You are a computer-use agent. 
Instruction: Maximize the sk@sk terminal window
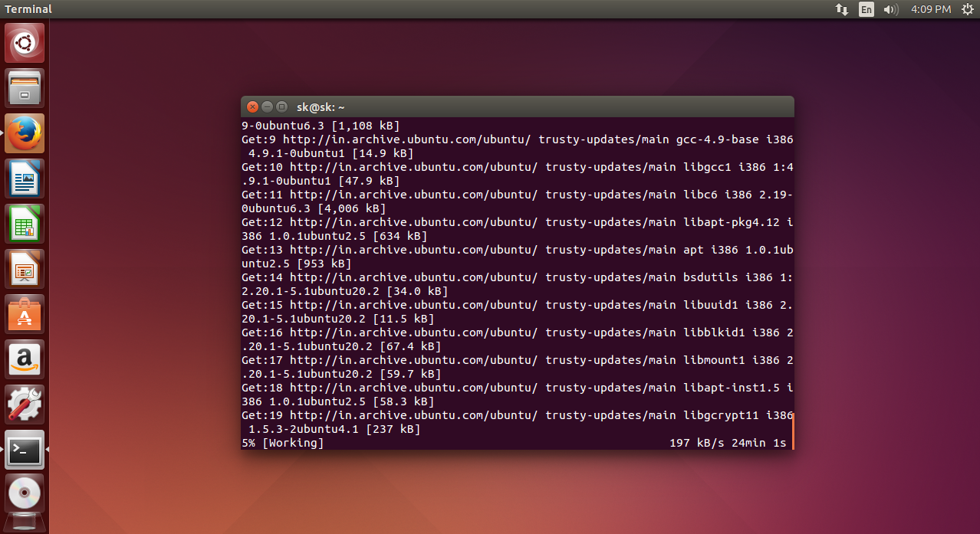tap(281, 106)
